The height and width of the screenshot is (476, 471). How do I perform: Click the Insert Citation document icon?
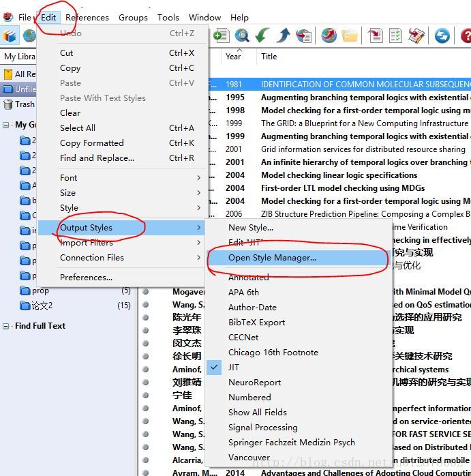point(376,35)
